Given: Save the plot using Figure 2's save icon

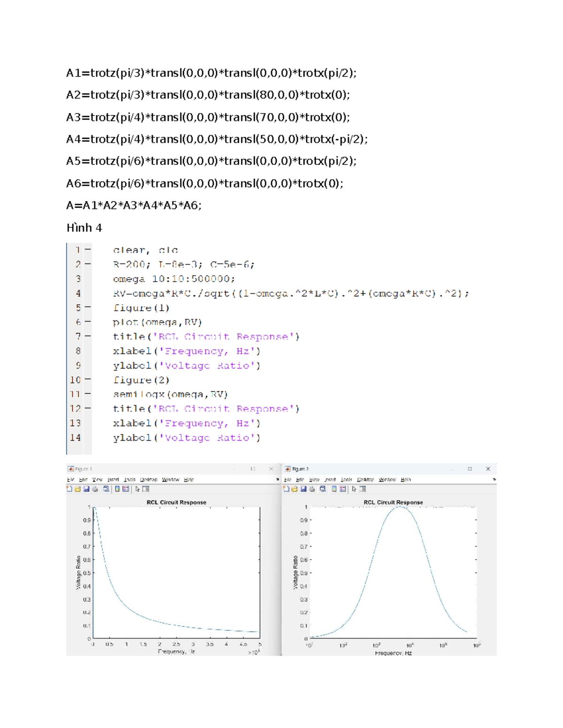Looking at the screenshot, I should click(x=304, y=489).
